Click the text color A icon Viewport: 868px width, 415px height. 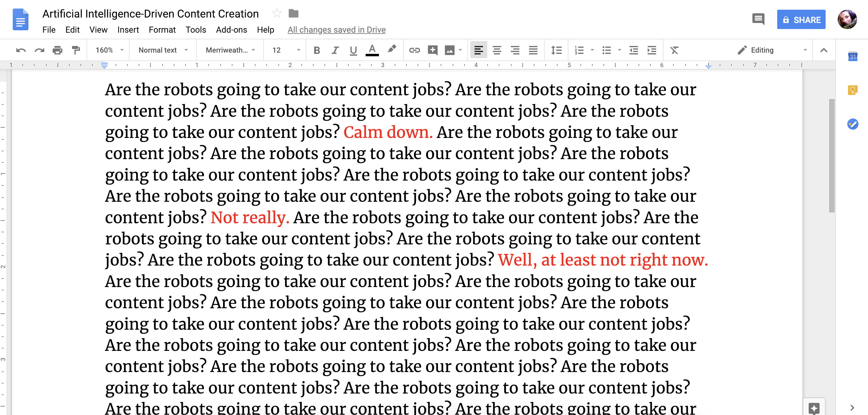372,50
